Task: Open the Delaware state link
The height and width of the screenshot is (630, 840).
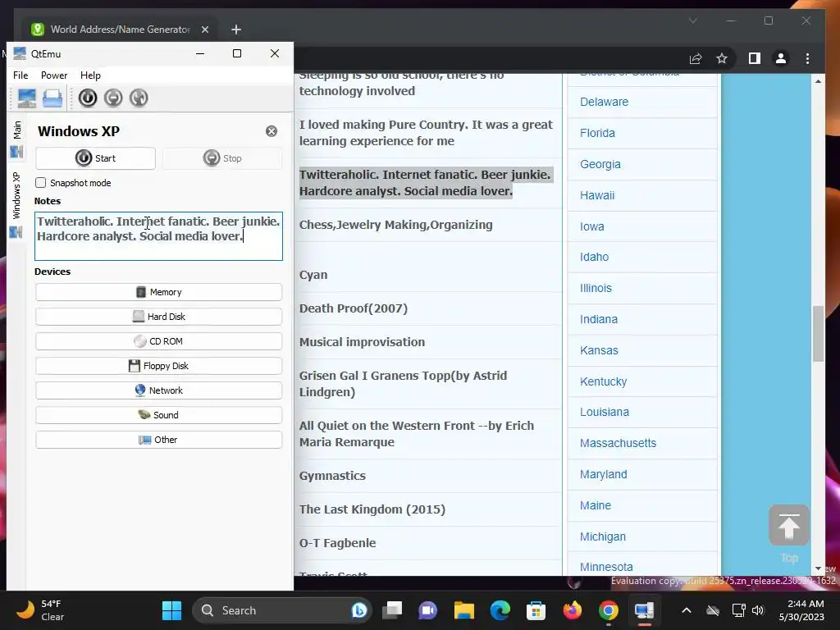Action: pos(604,102)
